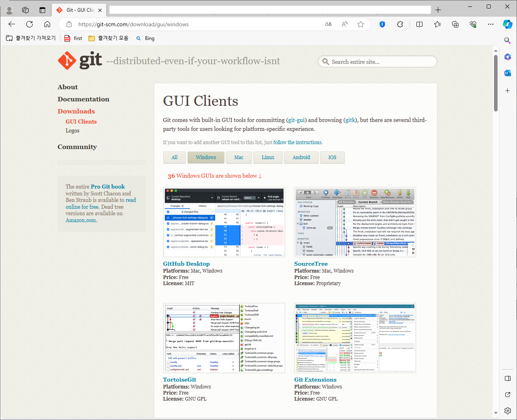The height and width of the screenshot is (420, 517).
Task: Open the favorites list icon
Action: pyautogui.click(x=437, y=24)
